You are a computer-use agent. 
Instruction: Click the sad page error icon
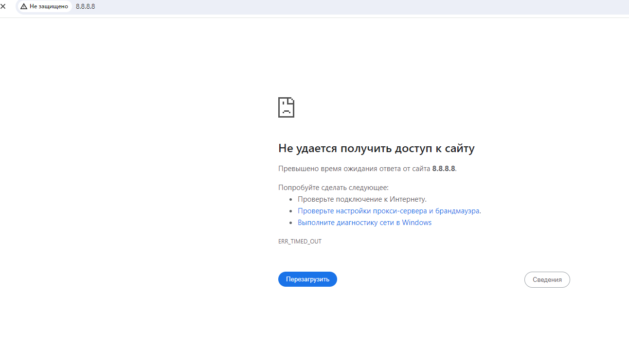[286, 107]
